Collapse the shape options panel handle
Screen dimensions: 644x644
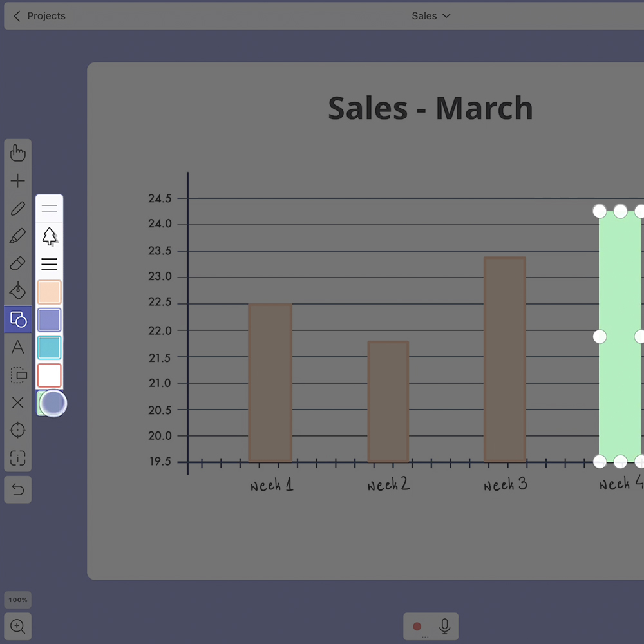pos(50,209)
